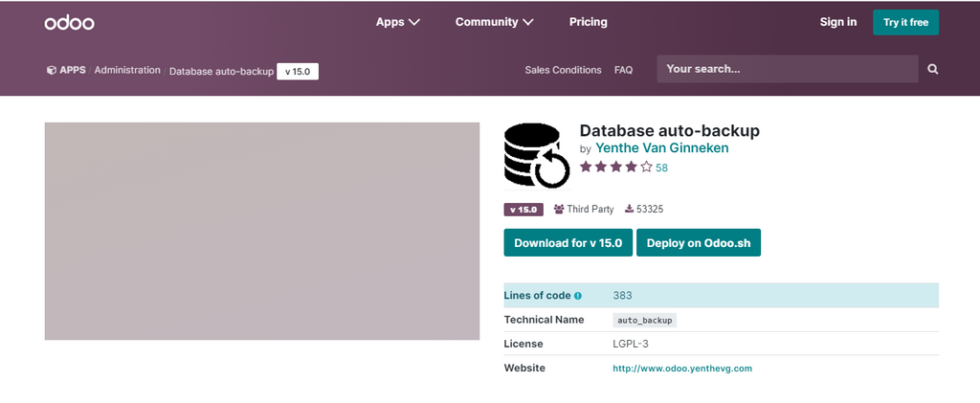Click the grey app screenshot placeholder
Viewport: 980px width, 403px height.
click(261, 231)
